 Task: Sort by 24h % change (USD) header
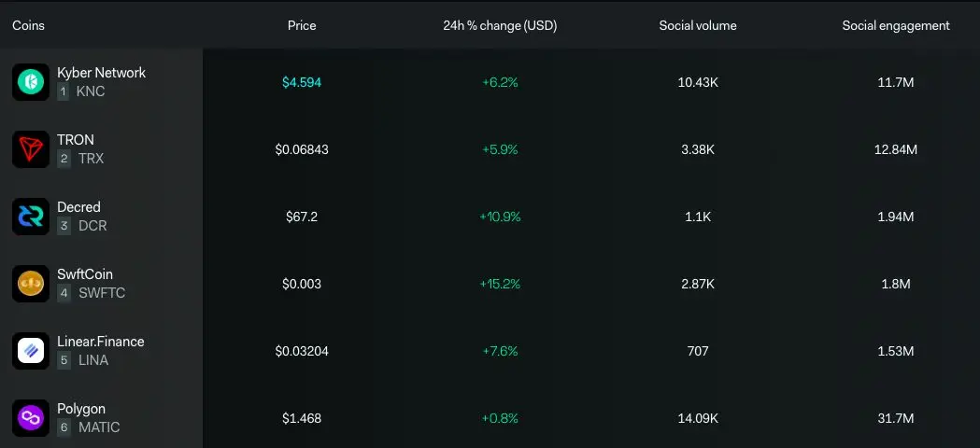pos(500,25)
